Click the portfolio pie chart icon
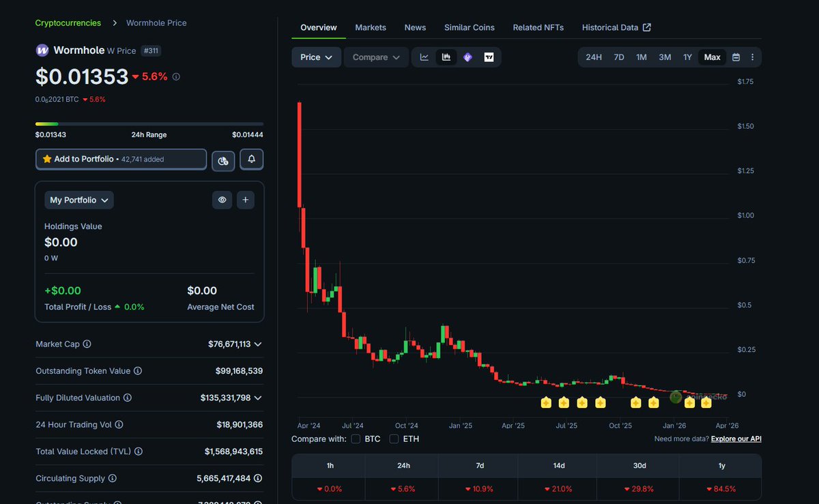This screenshot has height=504, width=819. [x=223, y=160]
